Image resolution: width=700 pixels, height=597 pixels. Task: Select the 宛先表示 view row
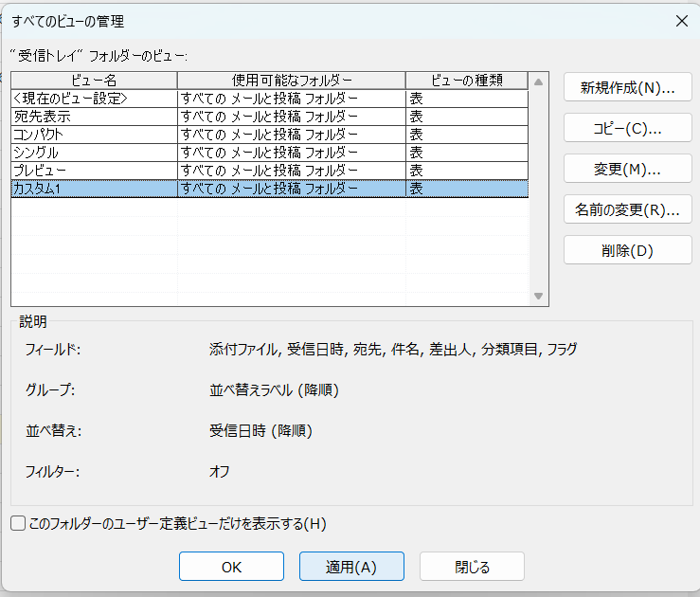tap(93, 117)
